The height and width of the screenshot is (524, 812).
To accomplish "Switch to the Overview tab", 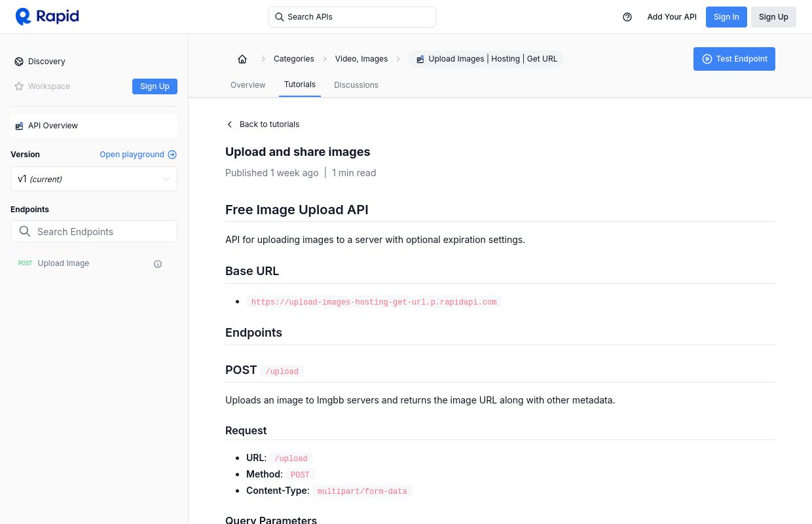I will tap(248, 85).
